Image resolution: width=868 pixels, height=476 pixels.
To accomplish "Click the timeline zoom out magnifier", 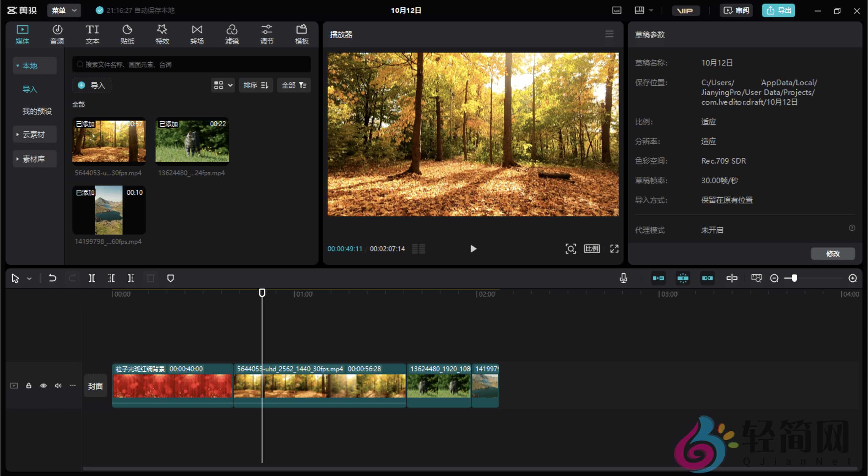I will (x=774, y=278).
